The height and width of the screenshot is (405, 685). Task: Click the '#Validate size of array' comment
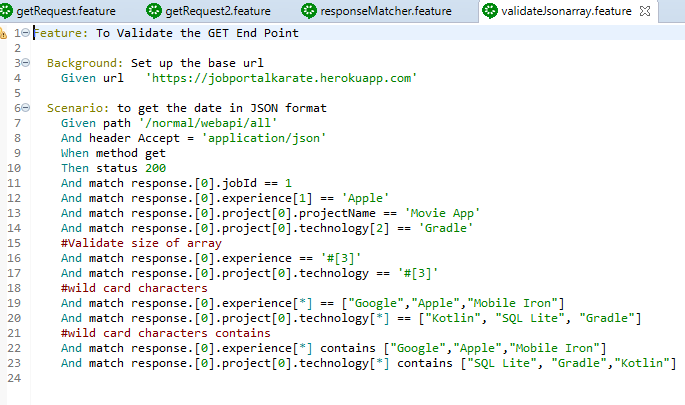pos(141,243)
